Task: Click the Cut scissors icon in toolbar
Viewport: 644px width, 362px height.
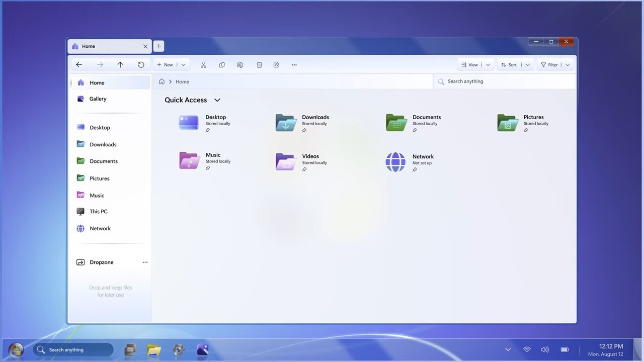Action: point(203,65)
